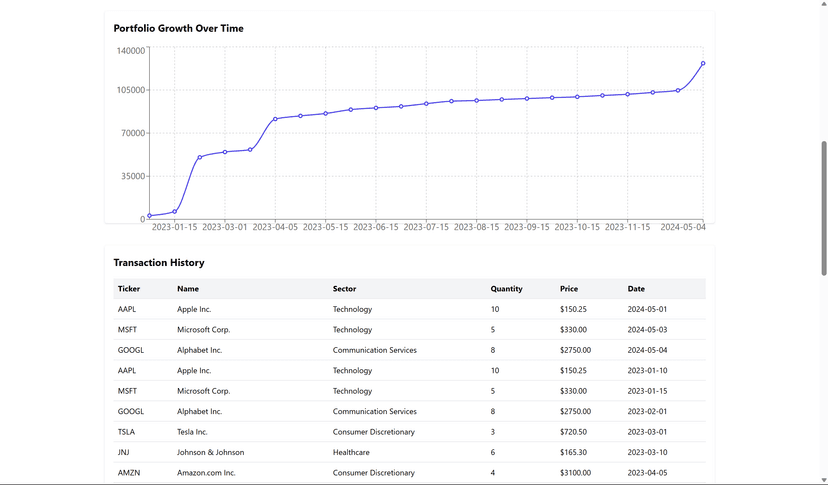Click the Name column header

(188, 289)
